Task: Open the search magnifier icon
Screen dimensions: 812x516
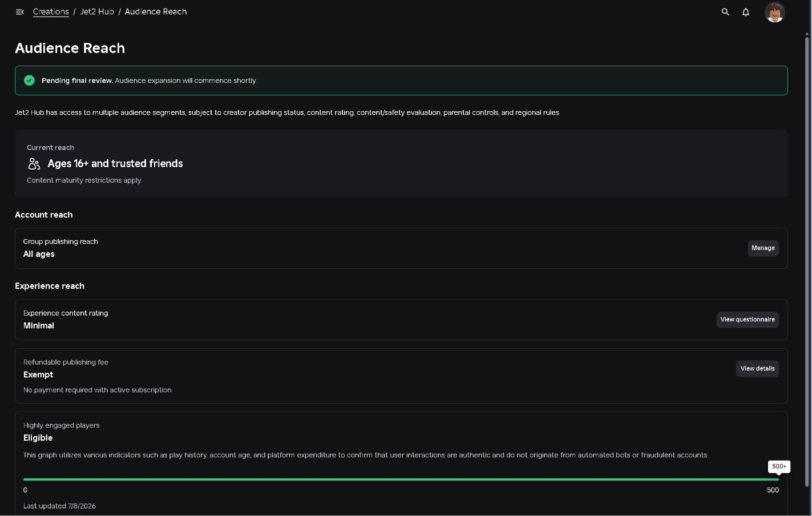Action: [x=725, y=12]
